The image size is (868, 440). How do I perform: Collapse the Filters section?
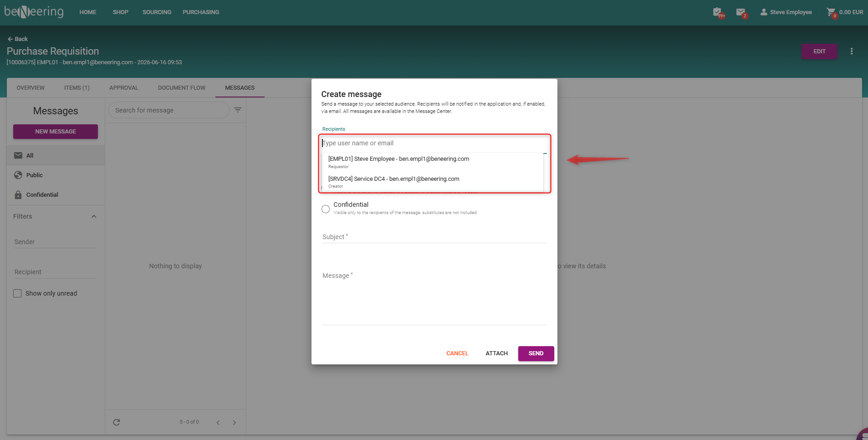pos(94,216)
